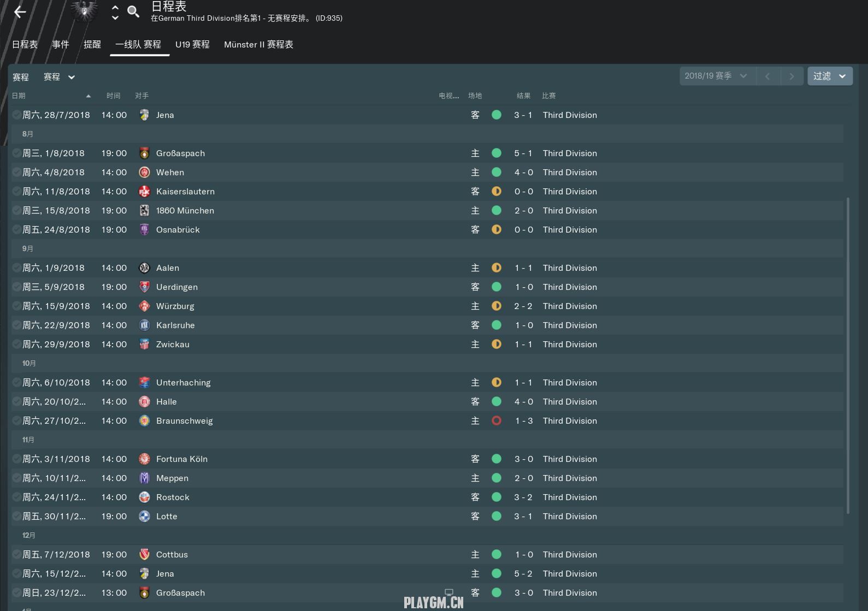
Task: Click the 1860 München club badge
Action: [x=144, y=211]
